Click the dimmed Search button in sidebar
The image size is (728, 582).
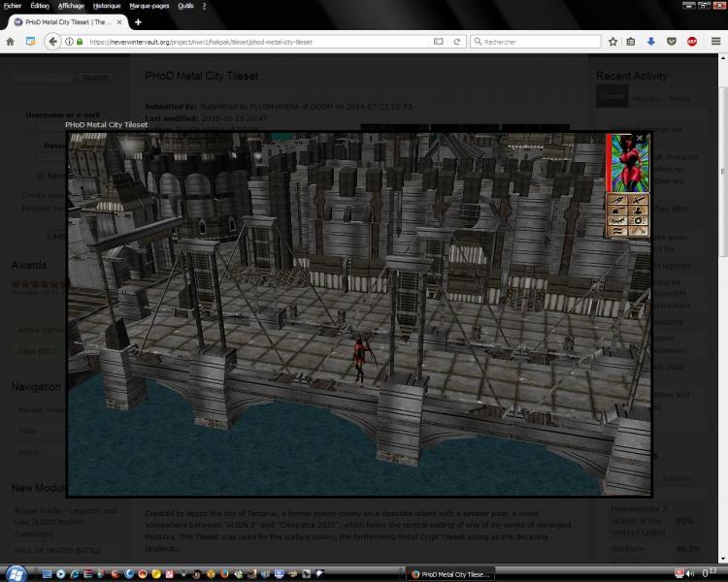pyautogui.click(x=95, y=77)
